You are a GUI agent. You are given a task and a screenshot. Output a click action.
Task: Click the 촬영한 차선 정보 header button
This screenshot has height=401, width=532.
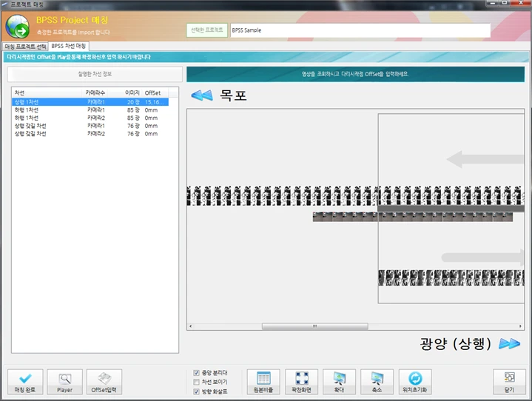pyautogui.click(x=95, y=74)
